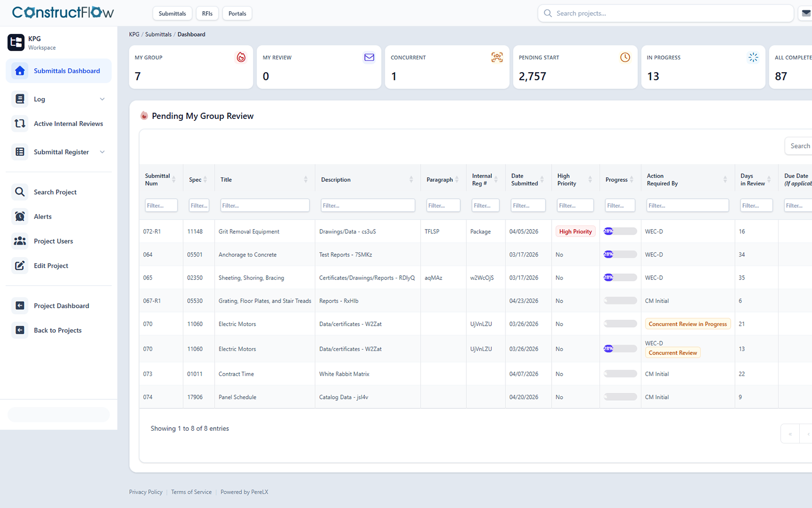Open the My Group count card

tap(191, 67)
